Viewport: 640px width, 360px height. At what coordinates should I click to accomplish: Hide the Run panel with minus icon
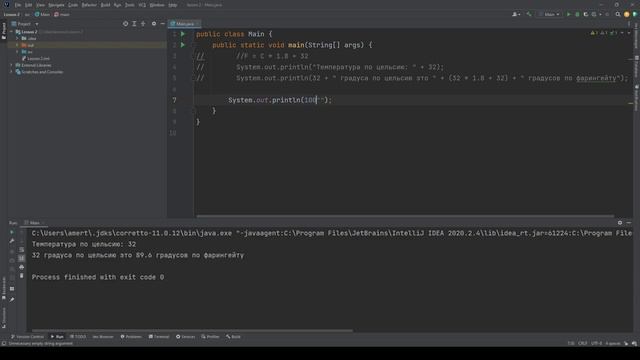629,223
